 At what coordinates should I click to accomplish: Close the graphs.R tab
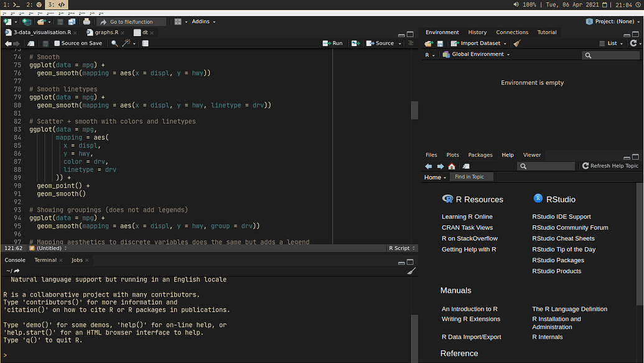click(123, 33)
